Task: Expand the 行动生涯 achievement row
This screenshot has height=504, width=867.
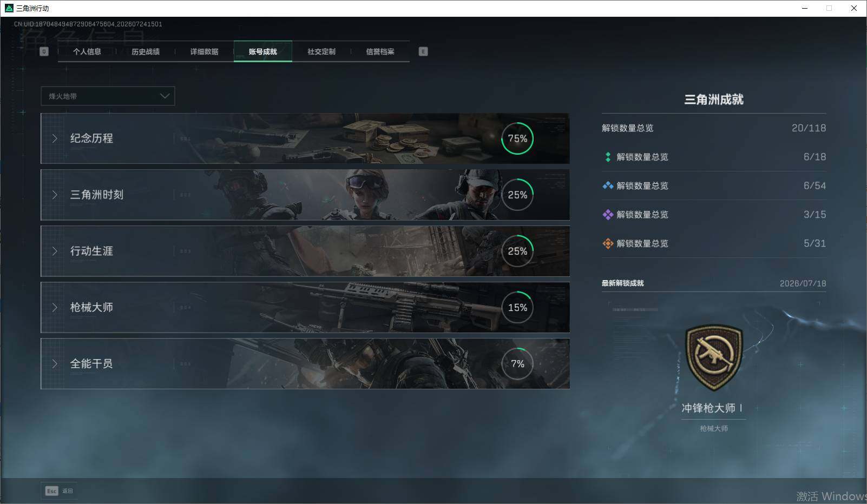Action: [x=305, y=251]
